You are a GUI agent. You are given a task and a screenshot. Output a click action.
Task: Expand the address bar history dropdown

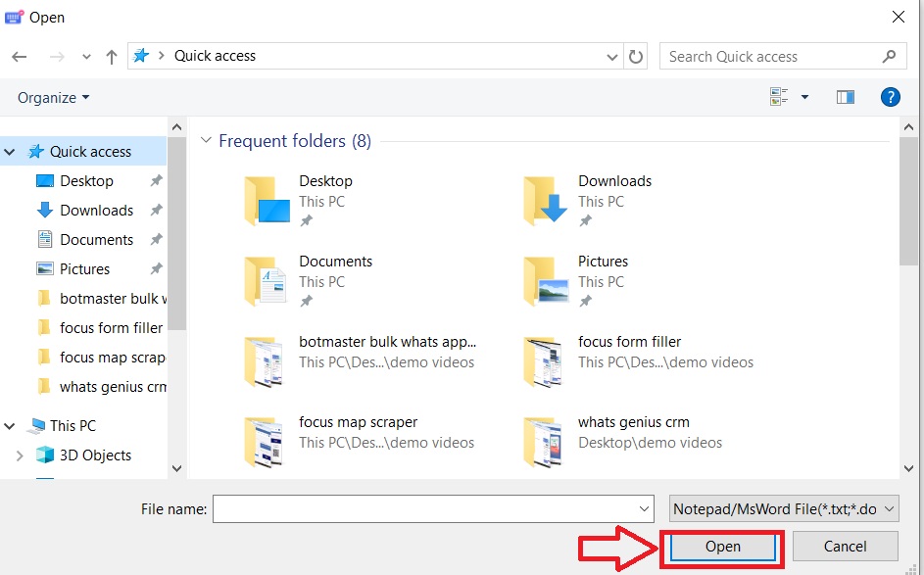(x=612, y=57)
